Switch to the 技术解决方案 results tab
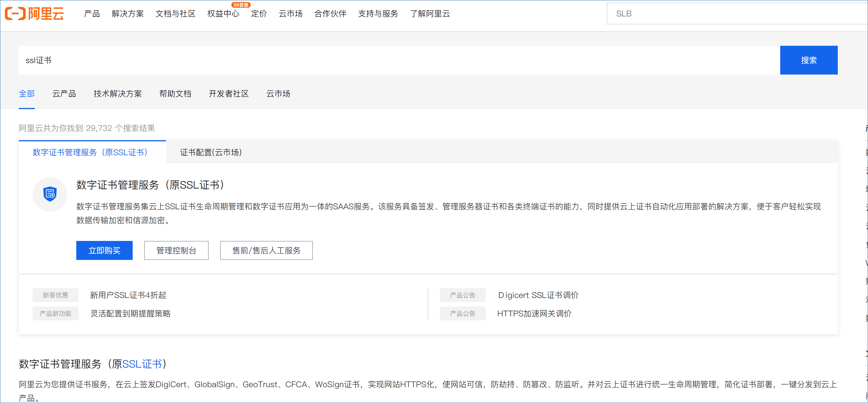The width and height of the screenshot is (868, 403). (118, 93)
